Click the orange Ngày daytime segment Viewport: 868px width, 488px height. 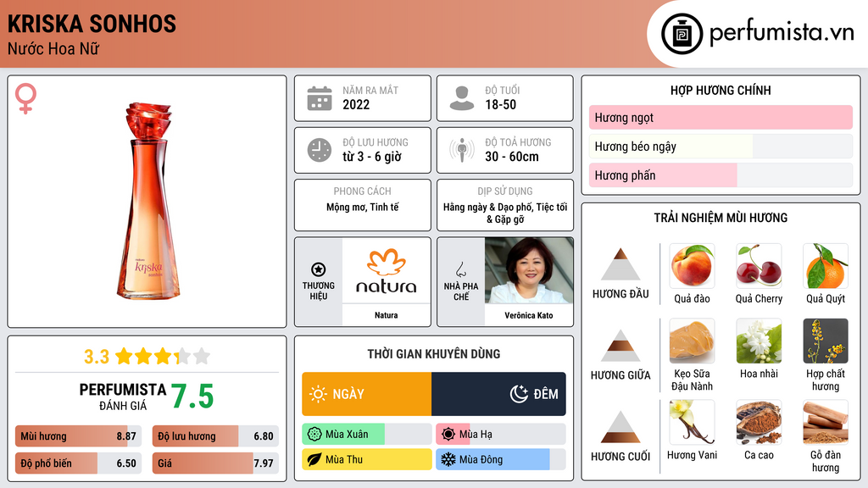coord(366,394)
